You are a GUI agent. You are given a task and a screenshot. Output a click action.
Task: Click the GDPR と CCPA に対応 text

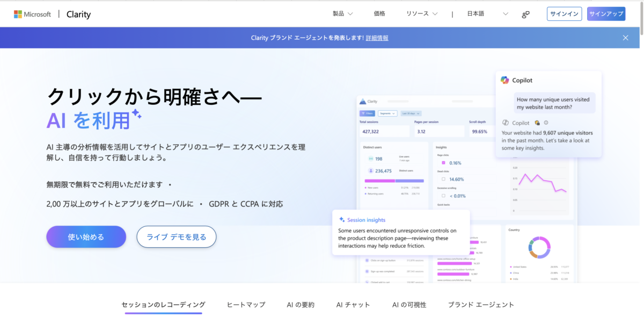pos(246,204)
